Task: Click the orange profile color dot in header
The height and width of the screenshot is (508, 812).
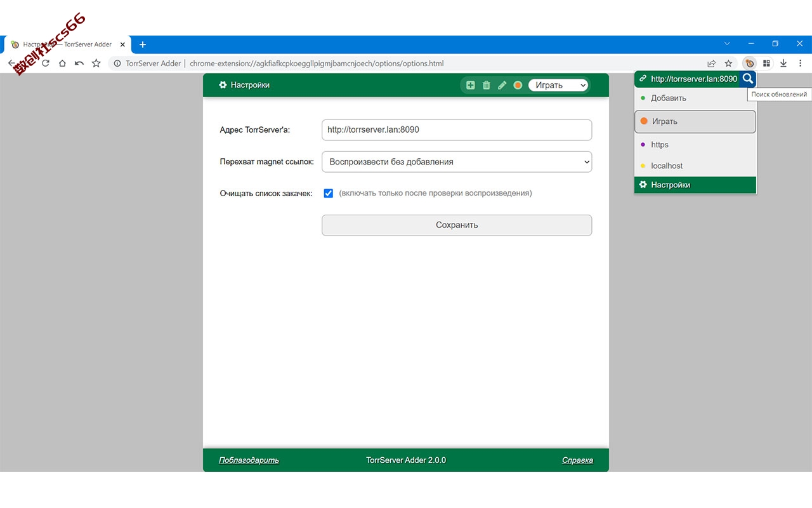Action: point(518,85)
